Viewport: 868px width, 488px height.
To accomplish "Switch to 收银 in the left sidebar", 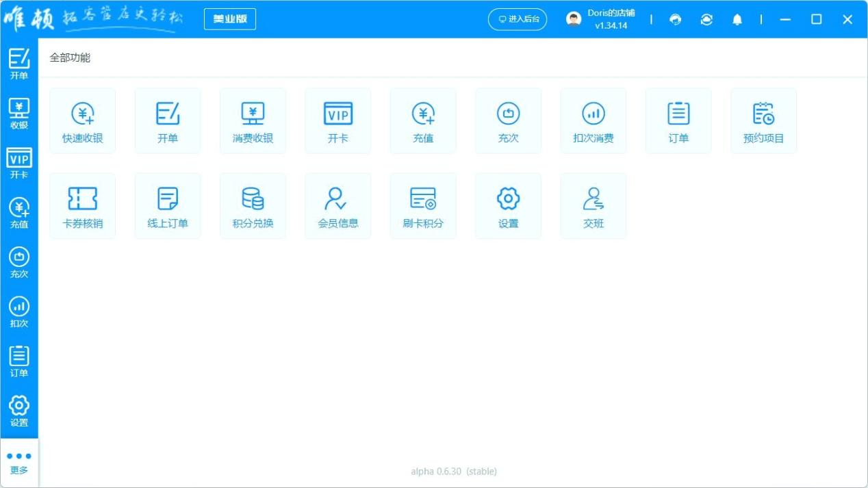I will click(19, 114).
